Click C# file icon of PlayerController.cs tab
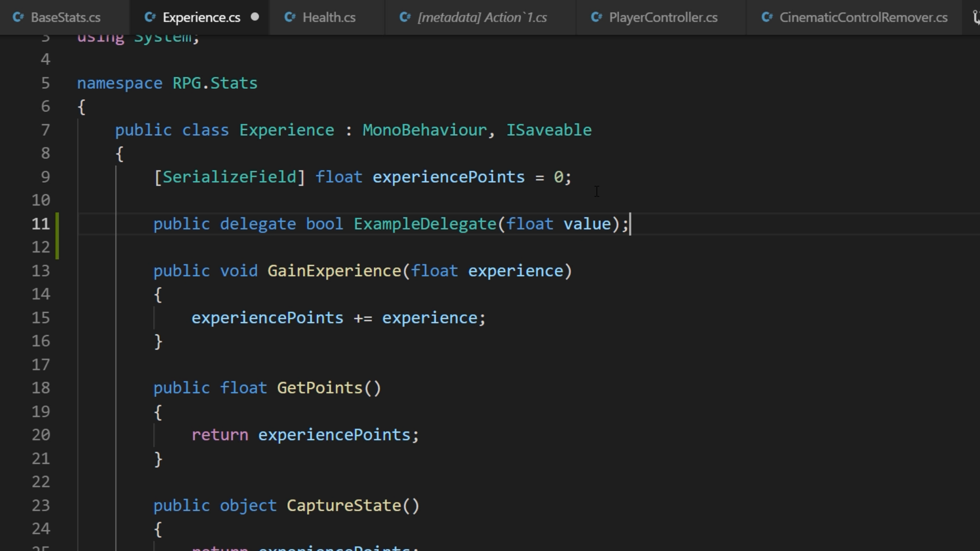The height and width of the screenshot is (551, 980). pyautogui.click(x=597, y=17)
